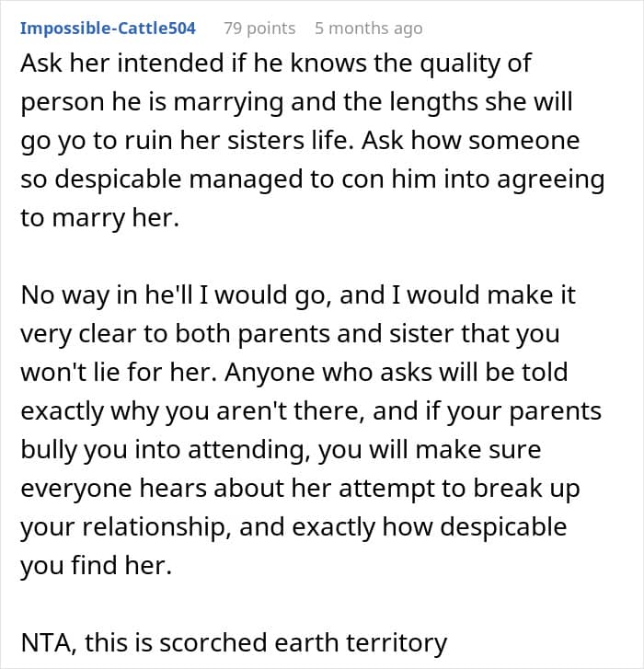Click the 'to marry her.' line

click(99, 218)
